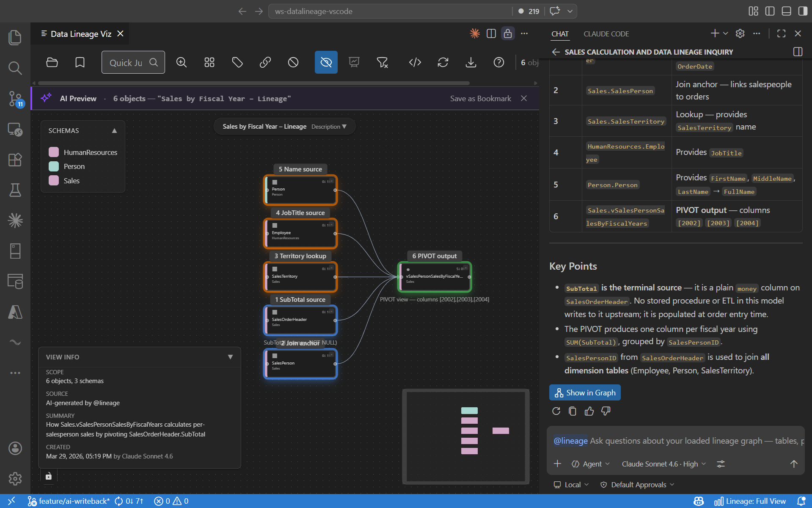Click the Download export icon in the toolbar
This screenshot has width=812, height=508.
471,62
